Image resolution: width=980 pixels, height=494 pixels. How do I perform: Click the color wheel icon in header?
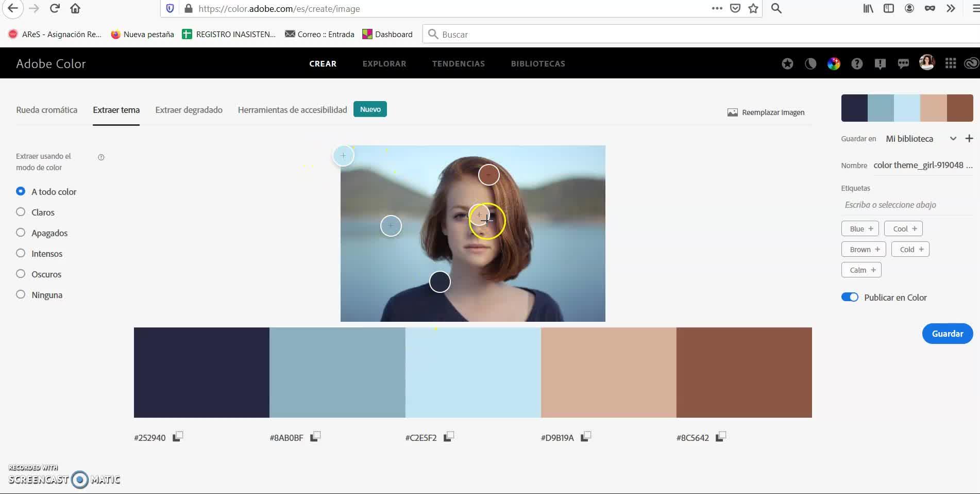(x=833, y=63)
